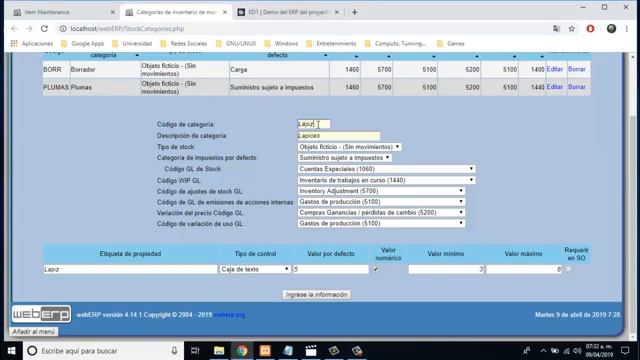The height and width of the screenshot is (360, 640).
Task: Open the Google Apps bookmark folder
Action: coord(83,43)
